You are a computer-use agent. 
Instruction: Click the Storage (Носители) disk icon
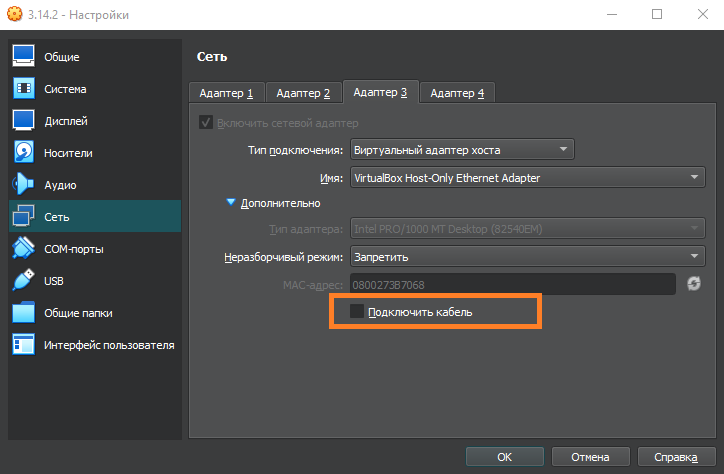pyautogui.click(x=23, y=152)
